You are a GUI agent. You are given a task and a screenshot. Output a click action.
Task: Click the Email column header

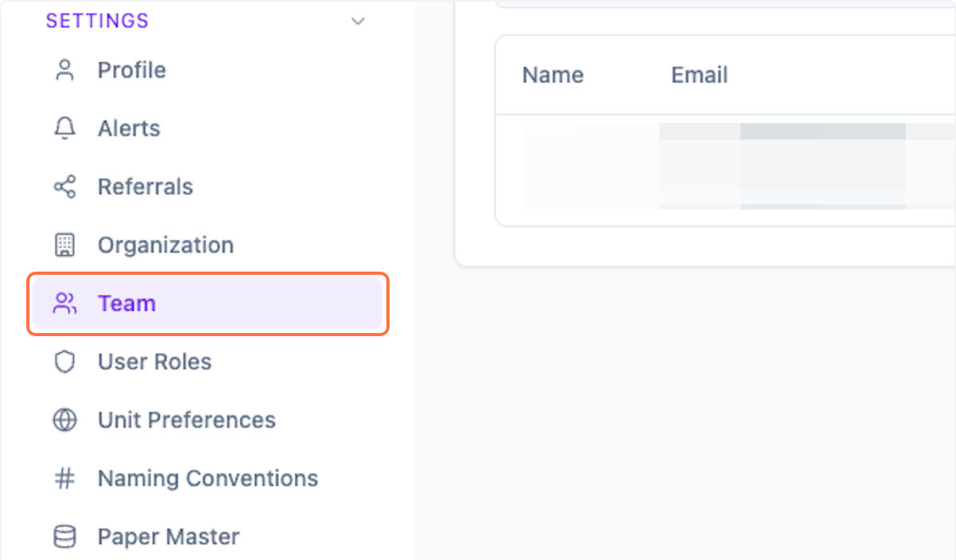click(699, 74)
